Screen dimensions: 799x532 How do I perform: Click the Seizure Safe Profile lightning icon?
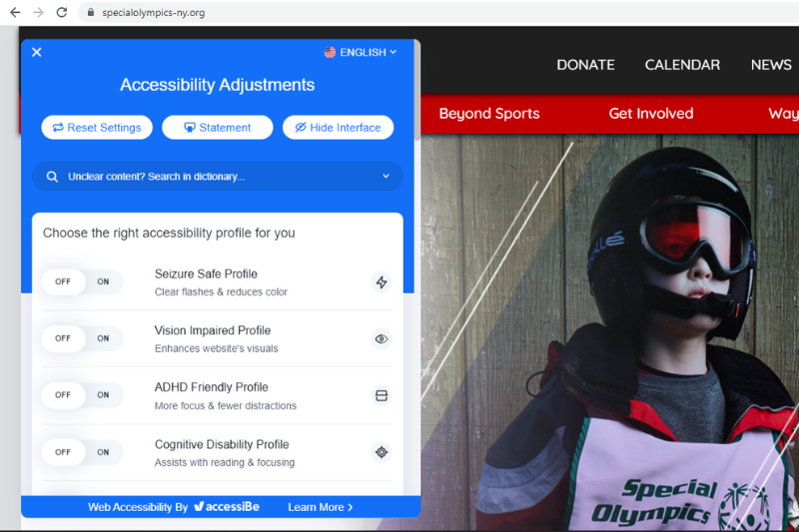[381, 282]
